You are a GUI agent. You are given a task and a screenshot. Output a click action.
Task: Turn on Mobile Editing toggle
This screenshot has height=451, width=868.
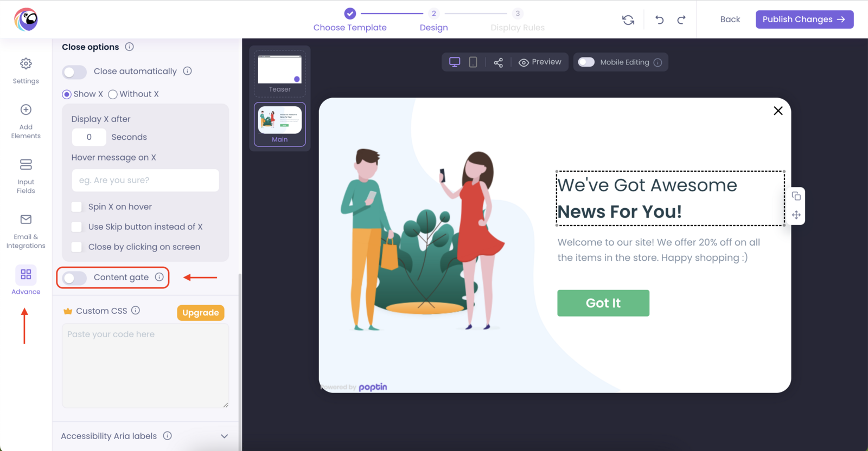coord(586,62)
